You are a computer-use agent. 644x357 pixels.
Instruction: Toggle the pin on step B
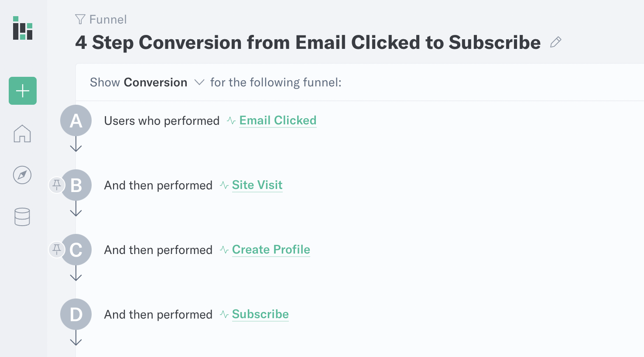coord(56,185)
